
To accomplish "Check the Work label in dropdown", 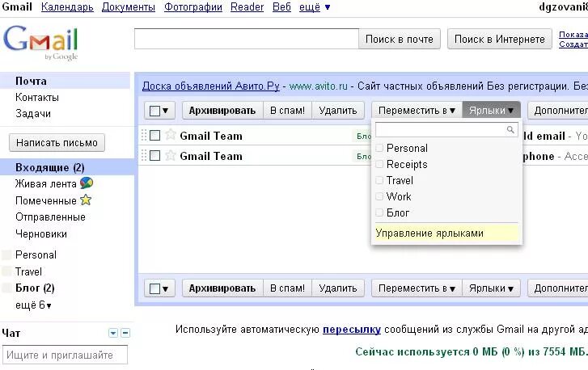I will pos(379,196).
